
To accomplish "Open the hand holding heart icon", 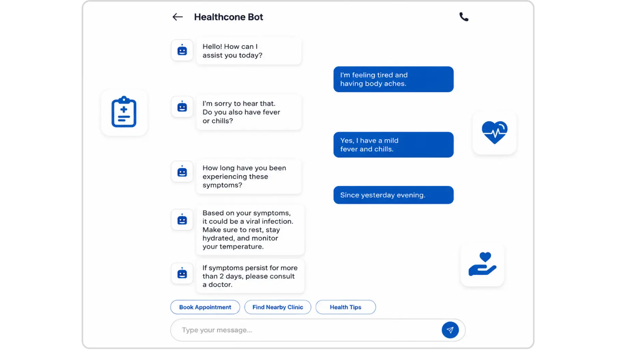I will 482,265.
